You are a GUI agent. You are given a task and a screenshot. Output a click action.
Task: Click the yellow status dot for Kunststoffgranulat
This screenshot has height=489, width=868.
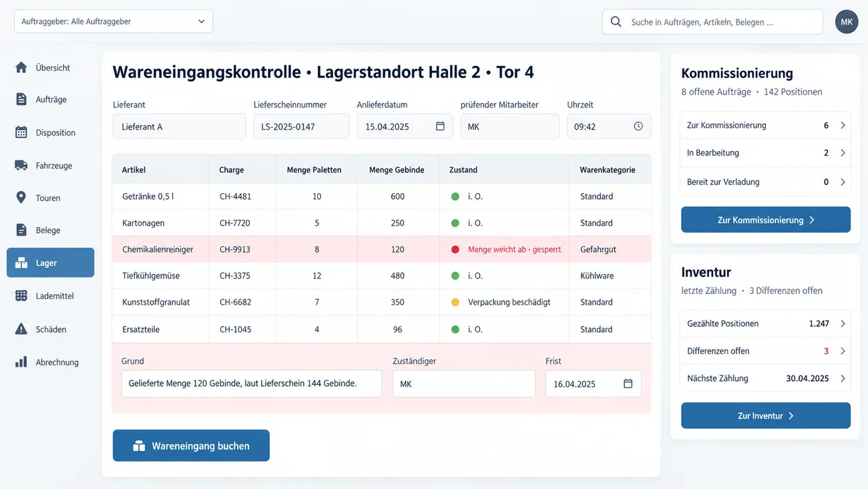click(x=455, y=302)
